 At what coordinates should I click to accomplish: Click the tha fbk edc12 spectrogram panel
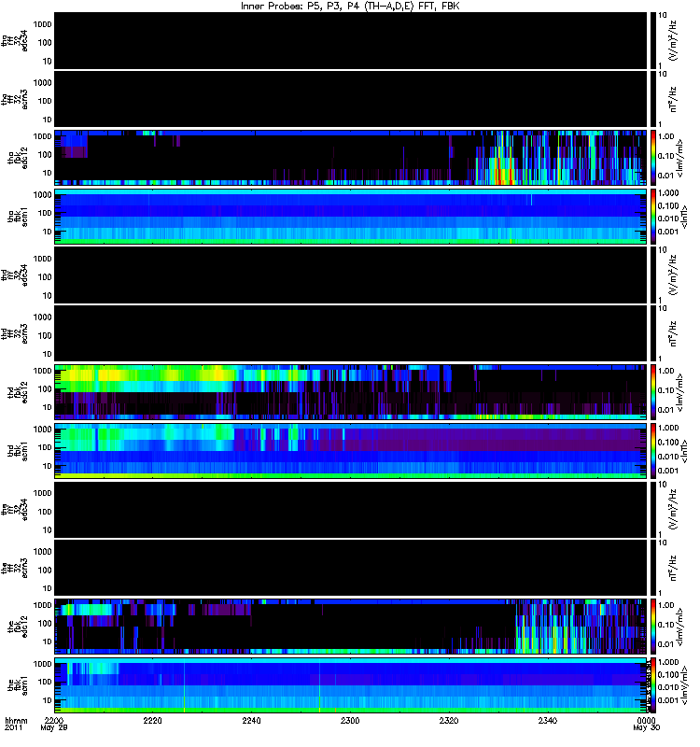click(351, 158)
